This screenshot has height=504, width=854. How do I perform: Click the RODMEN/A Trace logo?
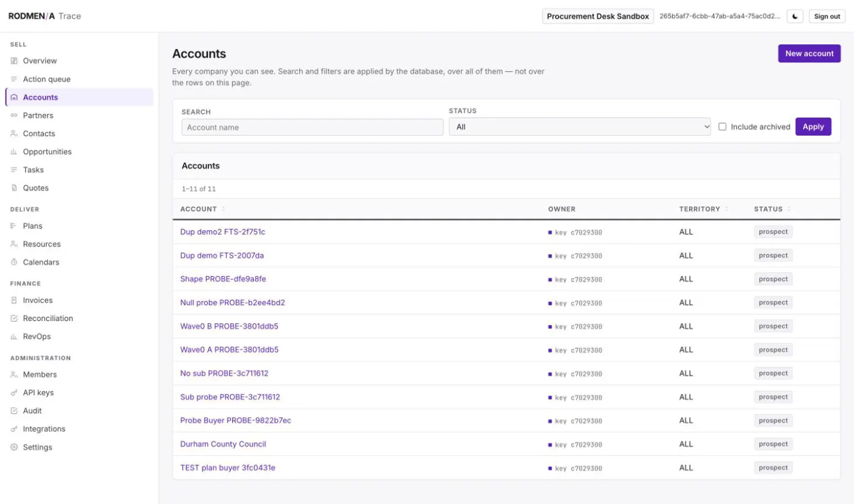pyautogui.click(x=44, y=16)
